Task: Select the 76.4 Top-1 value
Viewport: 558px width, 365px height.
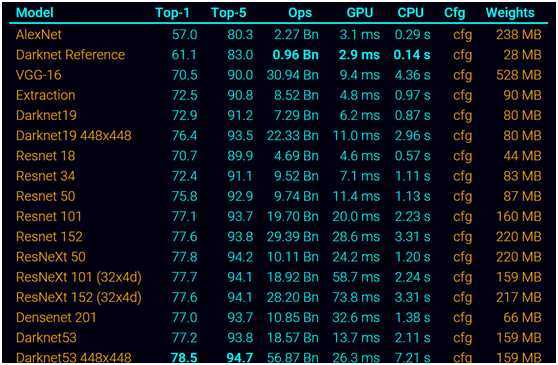Action: (x=184, y=136)
